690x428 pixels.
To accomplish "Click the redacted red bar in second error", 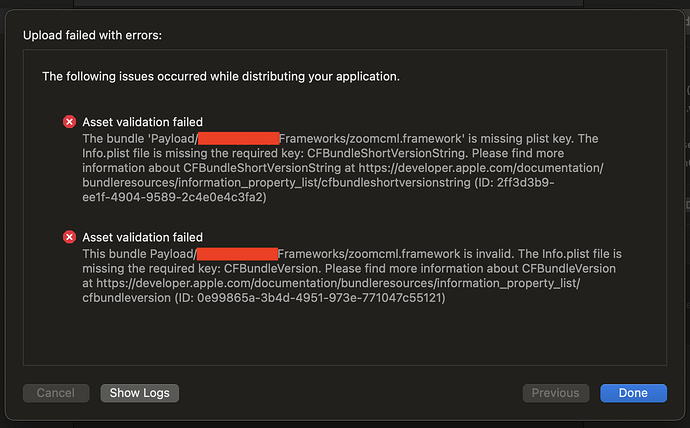I will click(x=240, y=253).
